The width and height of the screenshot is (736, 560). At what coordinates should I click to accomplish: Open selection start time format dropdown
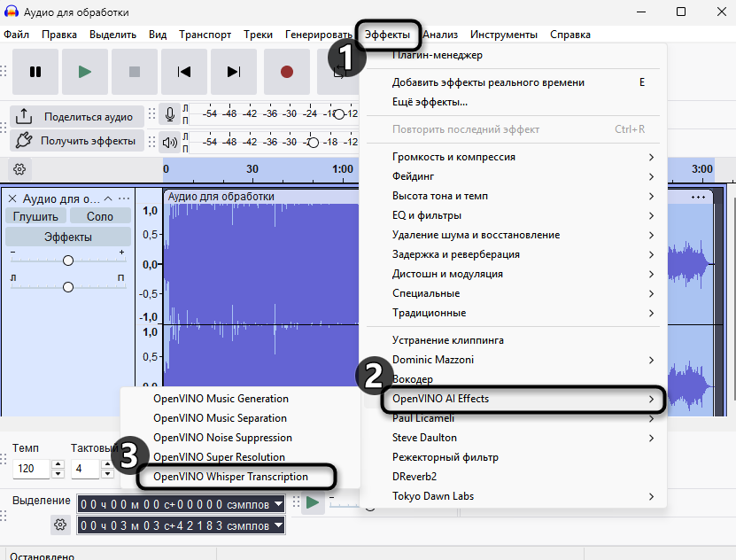click(278, 504)
